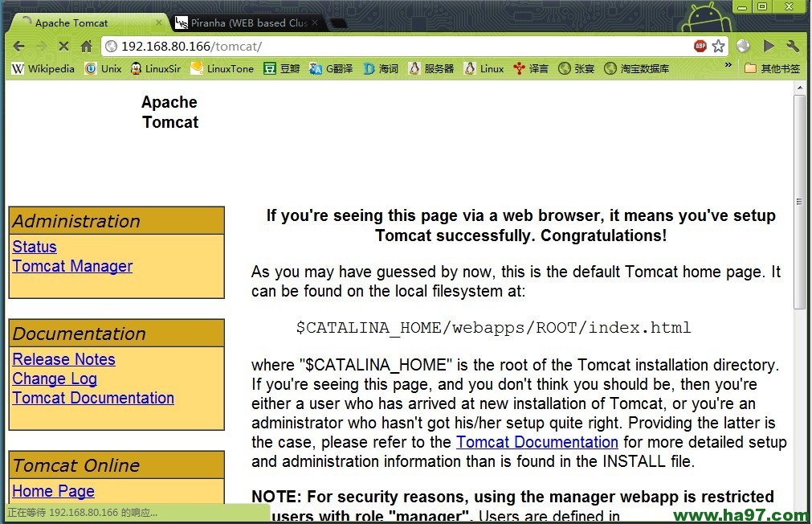Click the Tomcat Documentation hyperlink
This screenshot has width=812, height=524.
537,442
